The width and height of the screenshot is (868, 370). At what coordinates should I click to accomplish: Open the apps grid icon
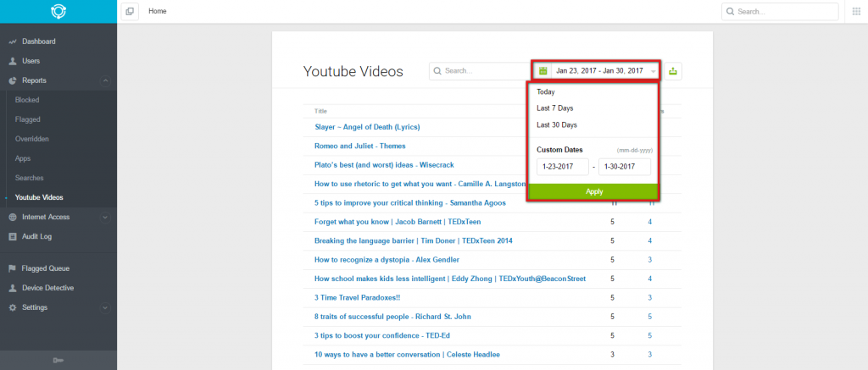click(x=856, y=12)
